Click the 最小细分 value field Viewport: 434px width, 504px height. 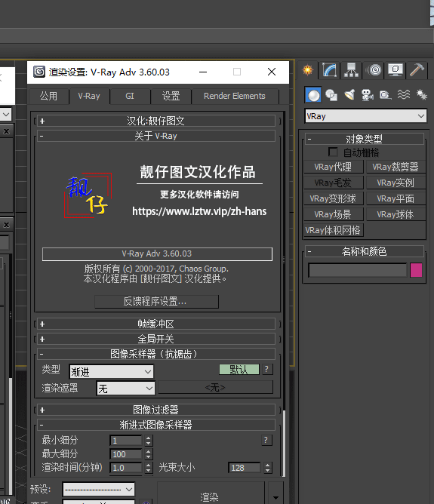(x=126, y=441)
